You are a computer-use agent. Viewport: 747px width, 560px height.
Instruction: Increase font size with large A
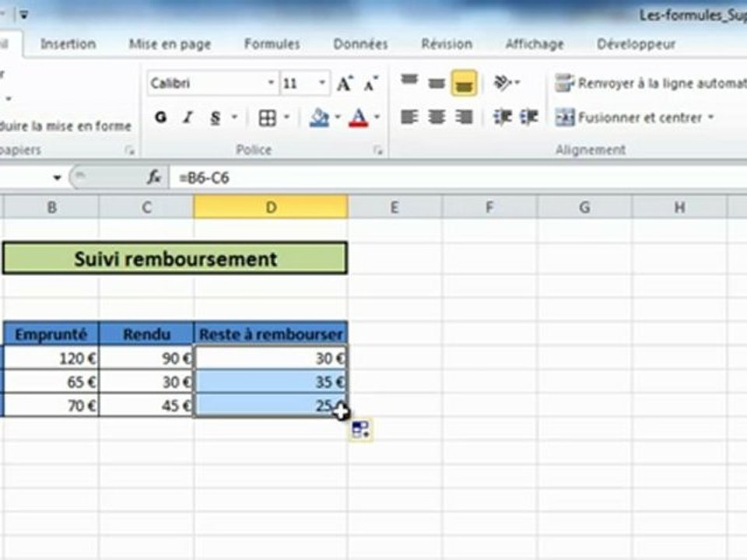[345, 83]
